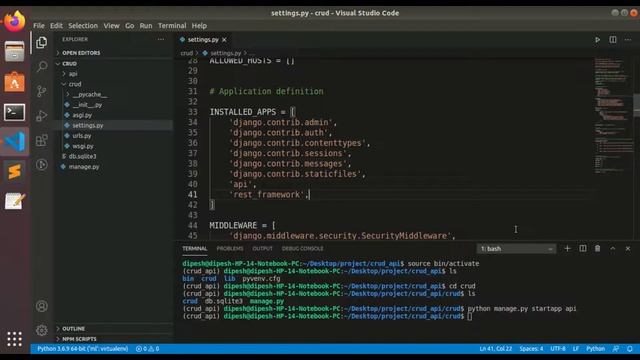Click Ln 41, Col 22 cursor position
The image size is (640, 360).
tap(496, 349)
